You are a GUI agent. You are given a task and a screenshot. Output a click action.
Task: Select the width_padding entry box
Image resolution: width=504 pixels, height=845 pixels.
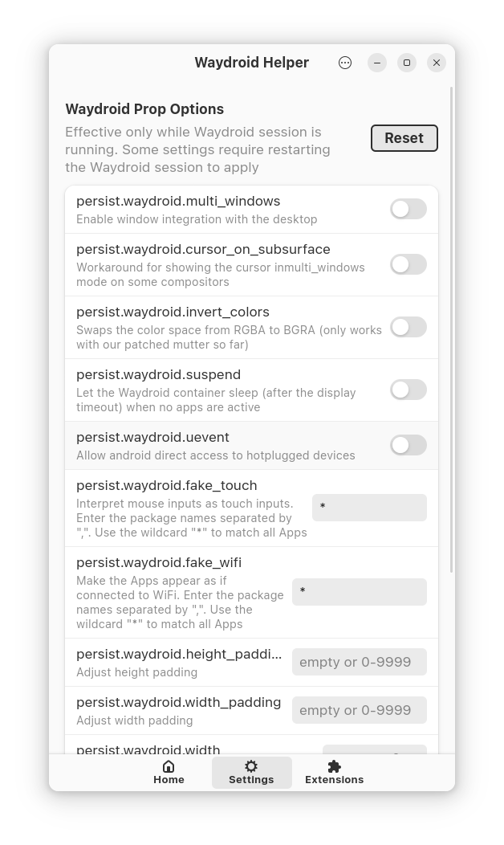(360, 710)
